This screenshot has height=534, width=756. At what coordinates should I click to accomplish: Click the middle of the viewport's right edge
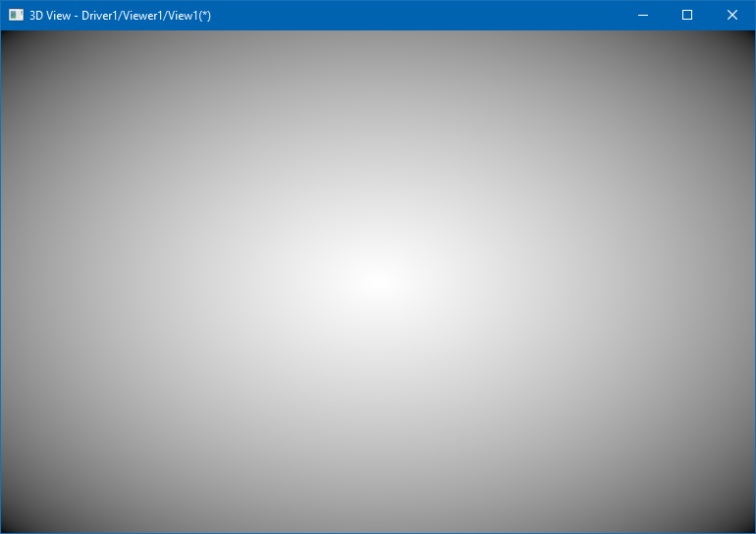click(x=750, y=282)
